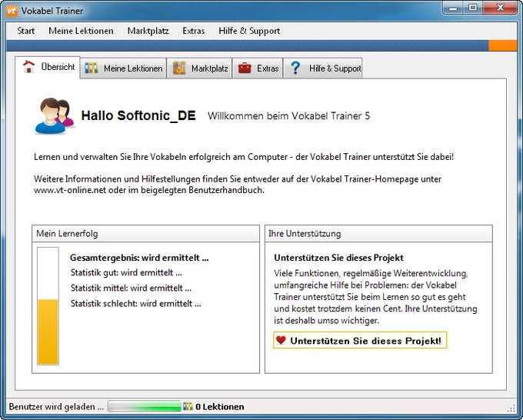Click the yellow Lernerfolg progress bar
The width and height of the screenshot is (523, 420).
48,306
